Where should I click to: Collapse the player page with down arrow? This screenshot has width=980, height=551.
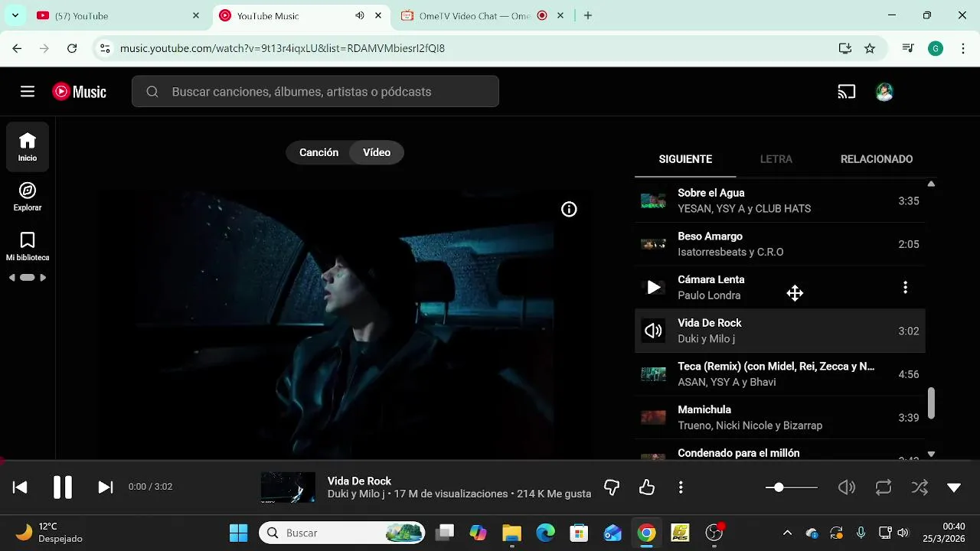click(x=954, y=487)
